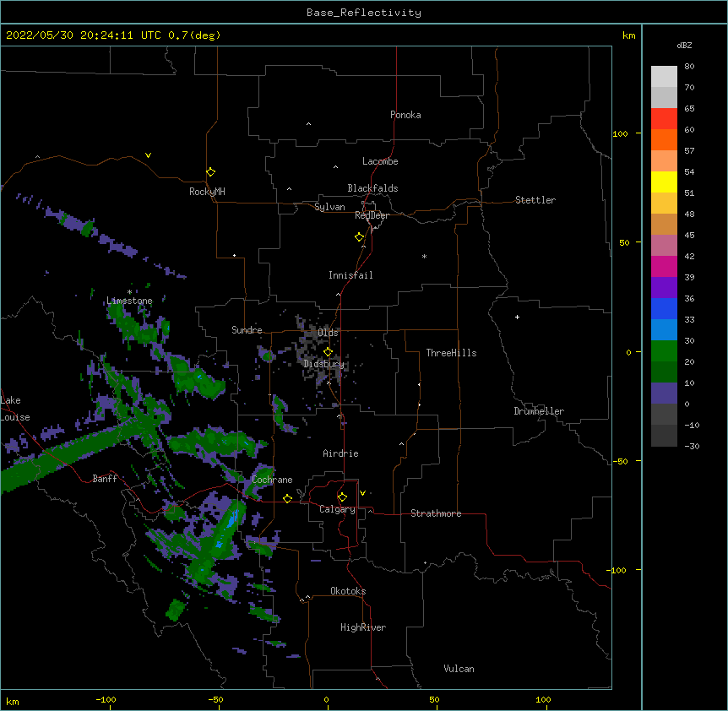
Task: Click the RockyMH label
Action: pyautogui.click(x=207, y=192)
